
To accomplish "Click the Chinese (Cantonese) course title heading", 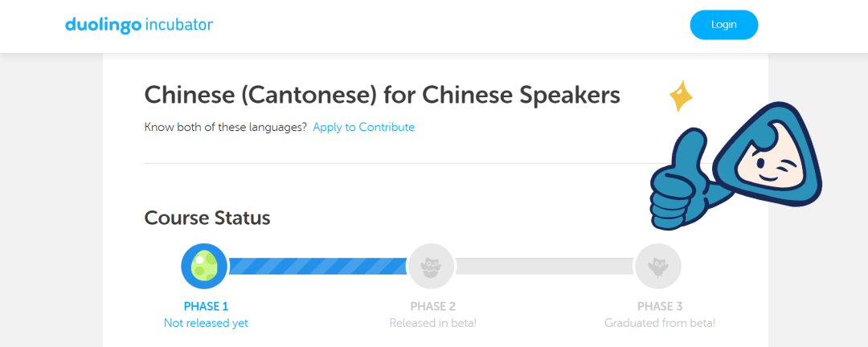I will click(x=382, y=95).
